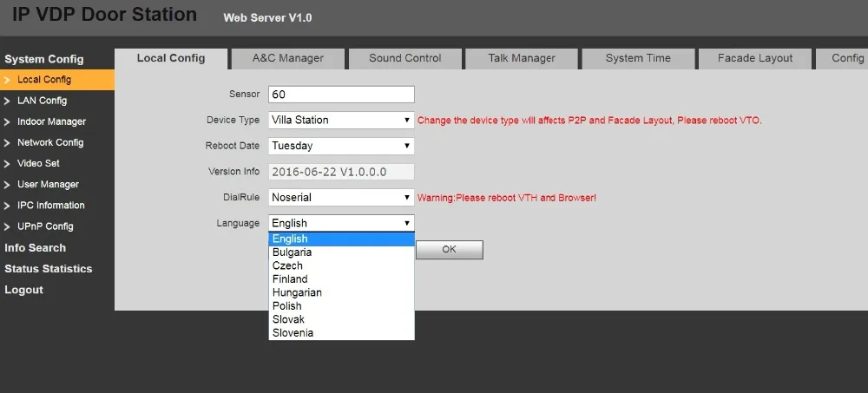This screenshot has width=868, height=393.
Task: Click the arrow icon beside User Manager
Action: pyautogui.click(x=7, y=185)
